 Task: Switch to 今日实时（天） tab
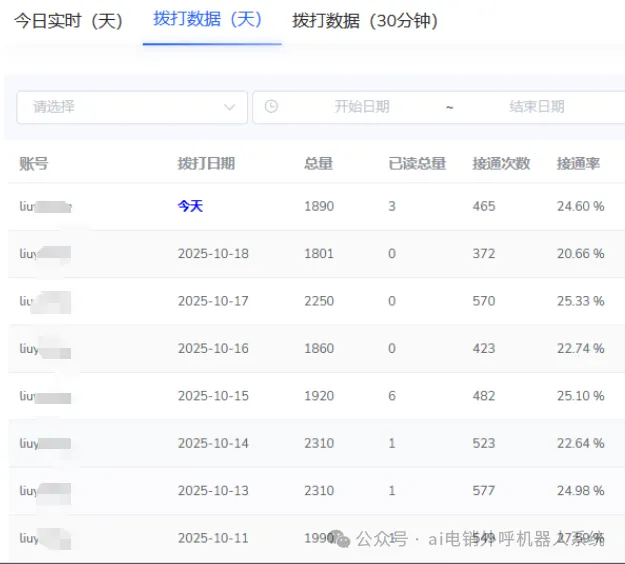click(69, 21)
